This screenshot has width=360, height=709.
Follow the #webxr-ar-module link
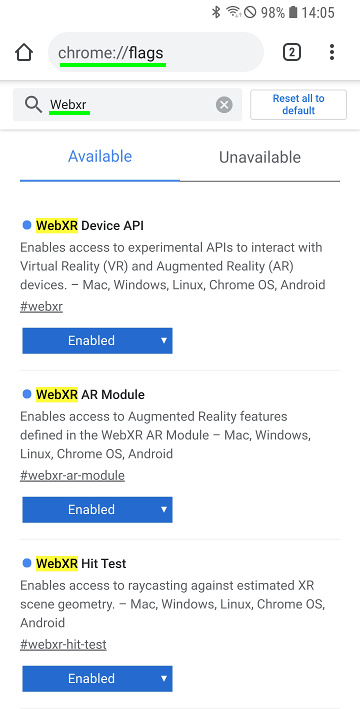click(x=72, y=476)
